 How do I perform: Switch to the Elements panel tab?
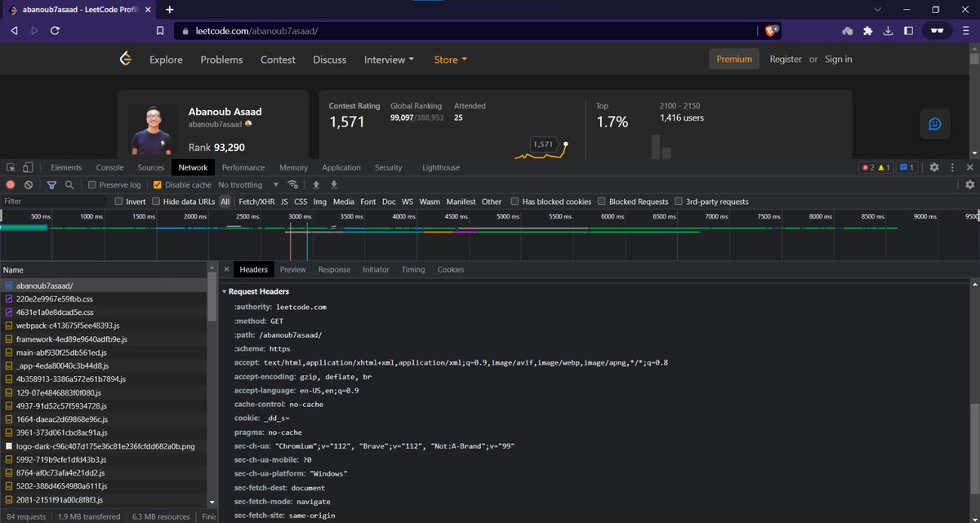coord(66,167)
